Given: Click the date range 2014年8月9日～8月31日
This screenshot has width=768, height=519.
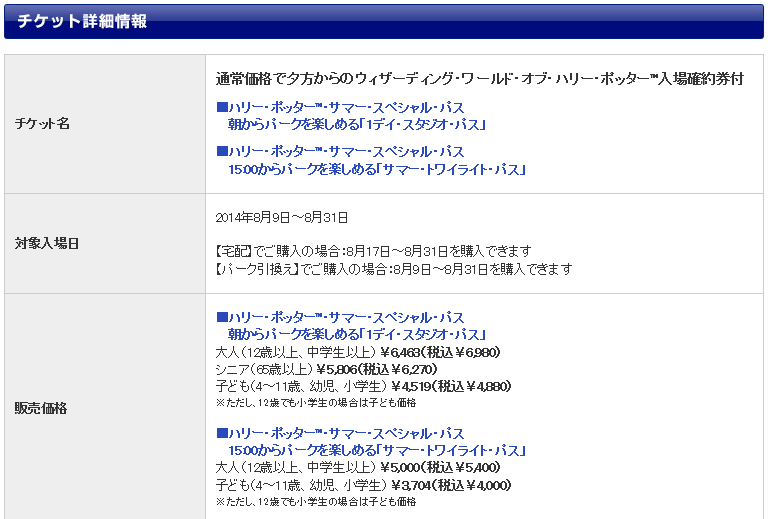Looking at the screenshot, I should coord(282,217).
